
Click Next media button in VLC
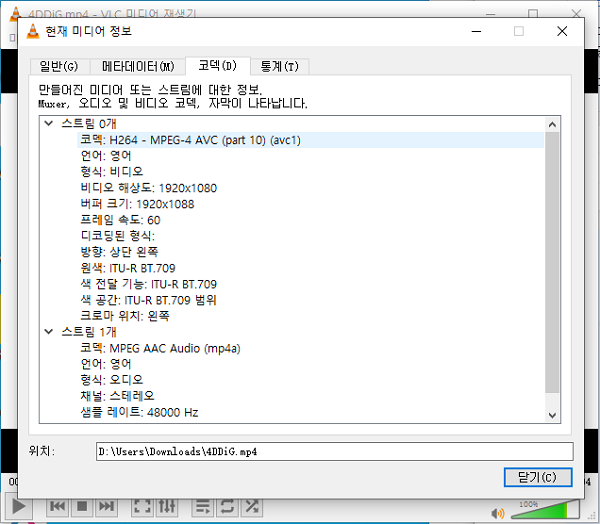click(106, 506)
